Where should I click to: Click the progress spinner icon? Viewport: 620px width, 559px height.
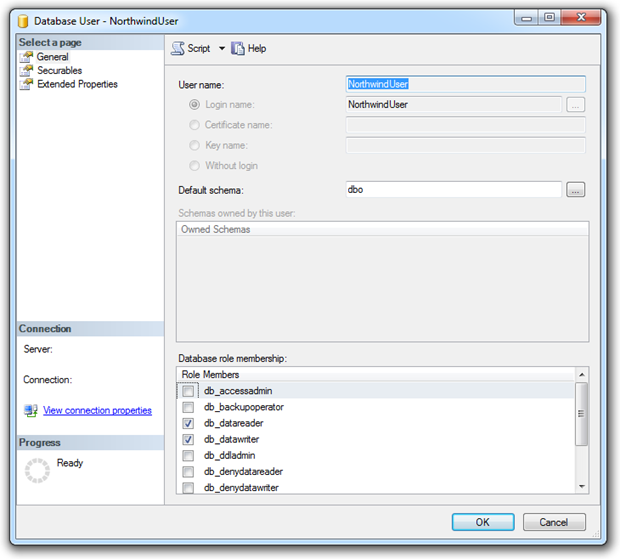tap(37, 470)
